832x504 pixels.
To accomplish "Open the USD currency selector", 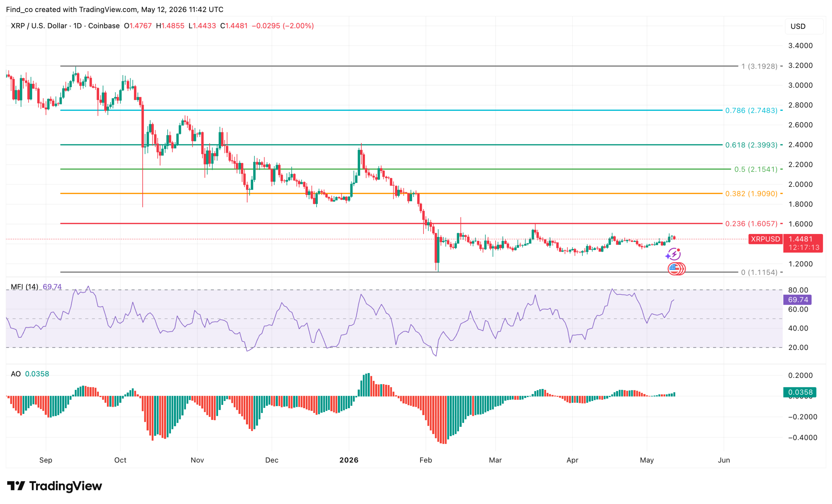I will pyautogui.click(x=804, y=26).
